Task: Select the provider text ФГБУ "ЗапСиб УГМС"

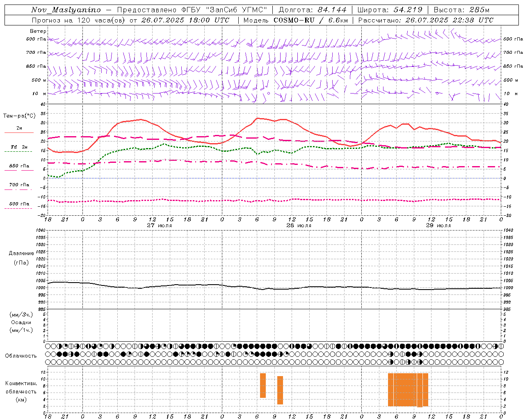Action: [x=224, y=10]
